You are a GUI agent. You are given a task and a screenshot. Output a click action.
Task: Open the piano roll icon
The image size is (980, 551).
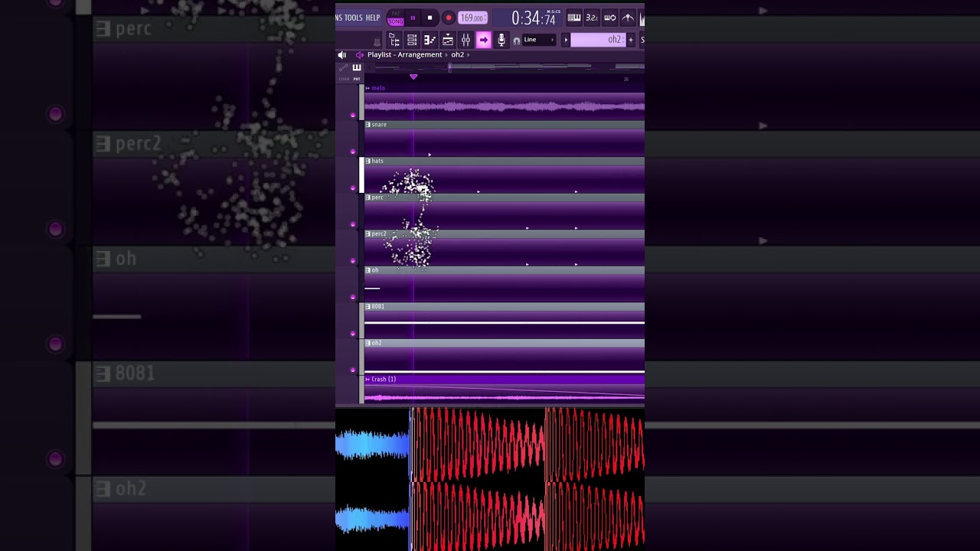pos(430,40)
